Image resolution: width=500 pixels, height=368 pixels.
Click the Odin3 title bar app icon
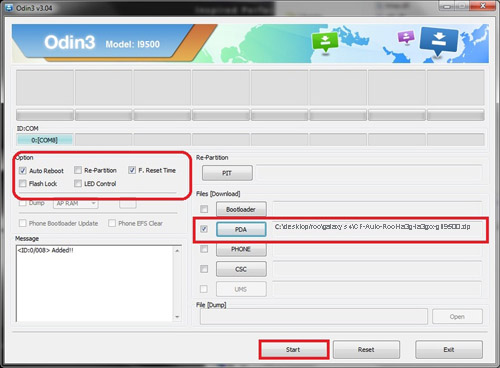pos(9,8)
